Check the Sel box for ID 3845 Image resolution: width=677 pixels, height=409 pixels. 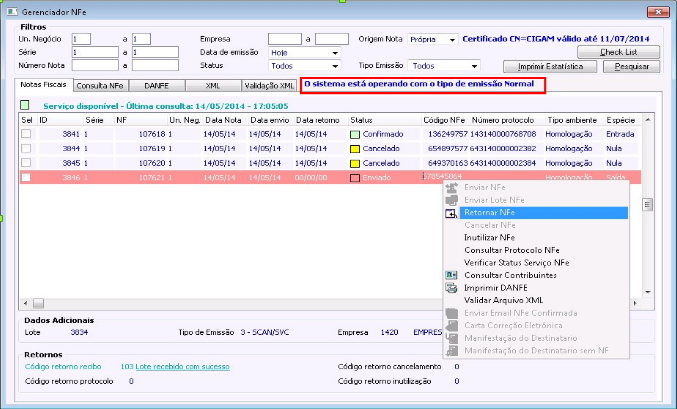click(x=27, y=162)
